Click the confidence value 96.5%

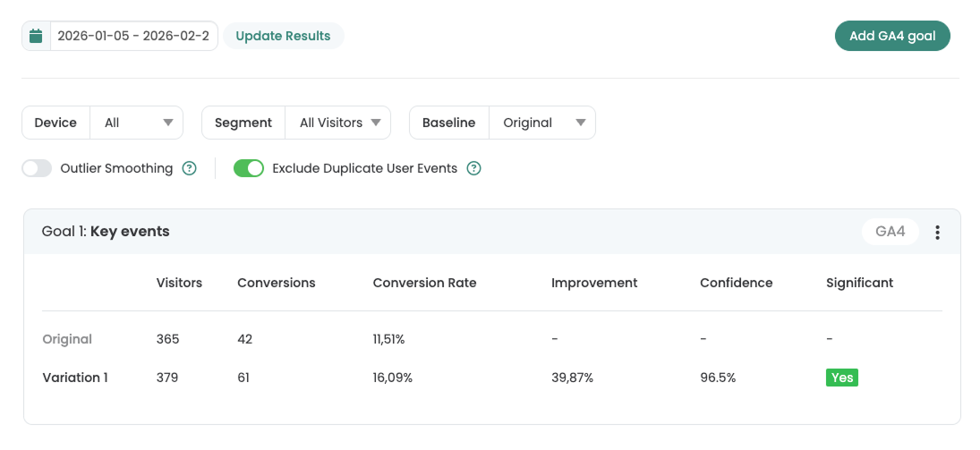[x=718, y=378]
